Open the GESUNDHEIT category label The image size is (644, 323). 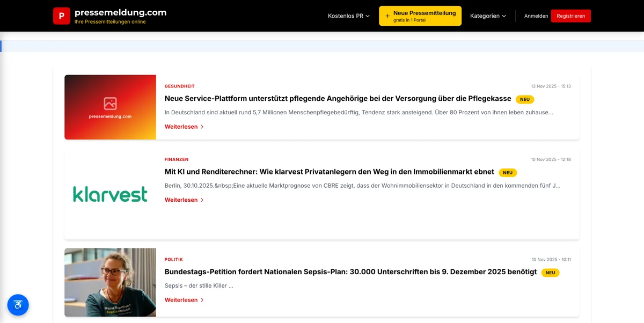[179, 86]
